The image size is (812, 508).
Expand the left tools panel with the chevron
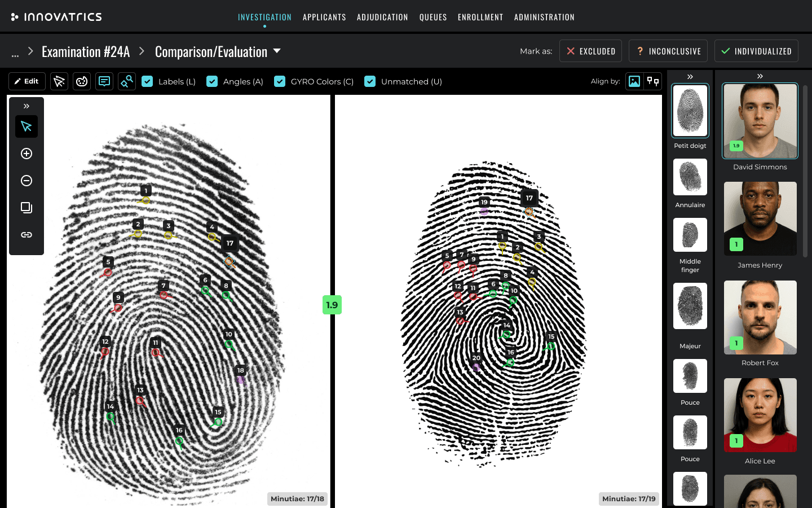26,106
